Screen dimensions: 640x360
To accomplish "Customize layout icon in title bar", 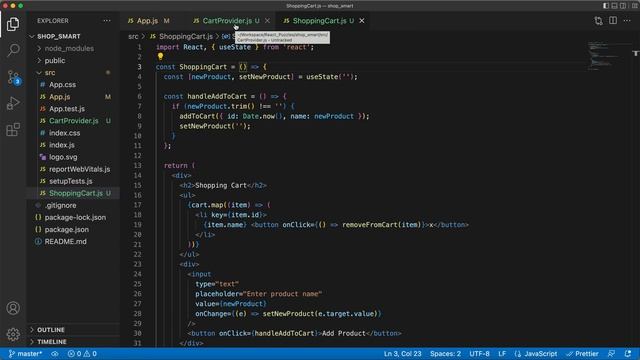I will pyautogui.click(x=635, y=6).
